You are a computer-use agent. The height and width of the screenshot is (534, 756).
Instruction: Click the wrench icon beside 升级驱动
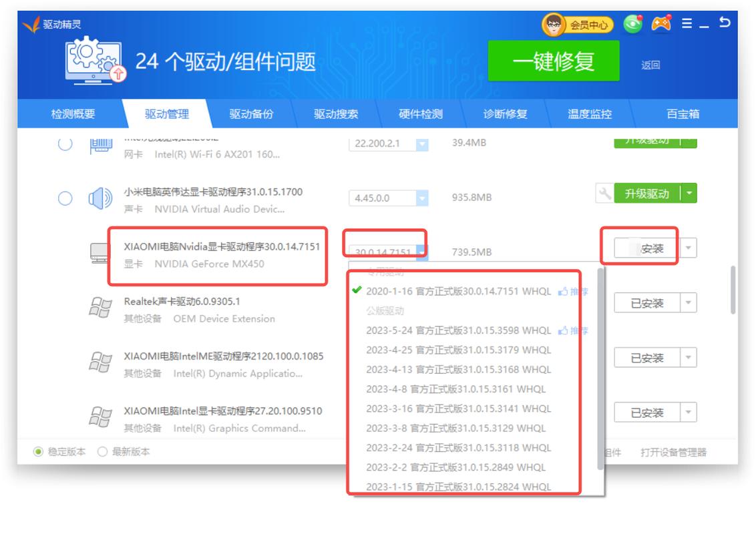coord(605,193)
